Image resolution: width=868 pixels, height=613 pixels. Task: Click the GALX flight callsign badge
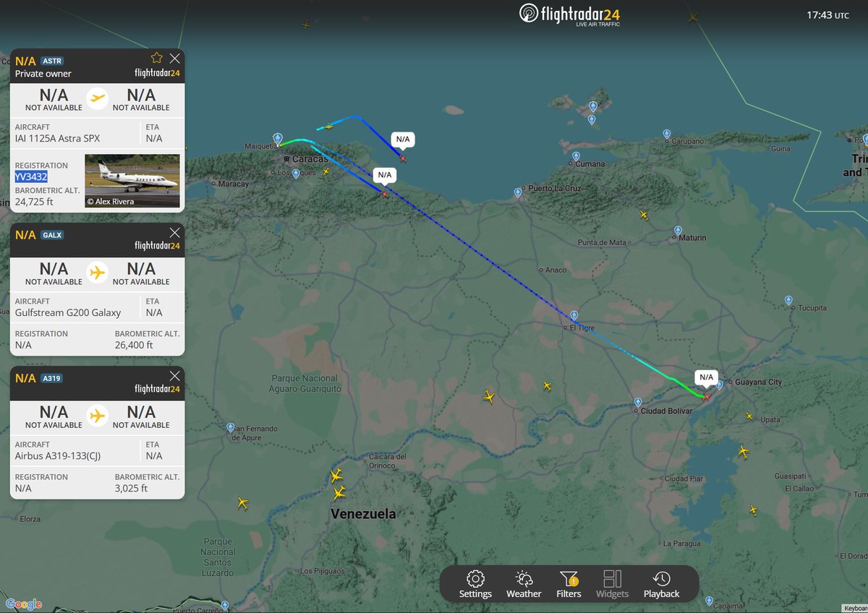coord(53,235)
